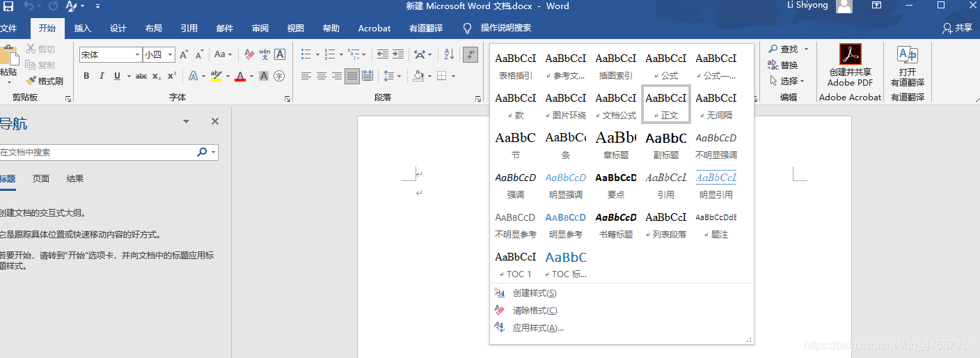Image resolution: width=980 pixels, height=358 pixels.
Task: Toggle center alignment
Action: (322, 76)
